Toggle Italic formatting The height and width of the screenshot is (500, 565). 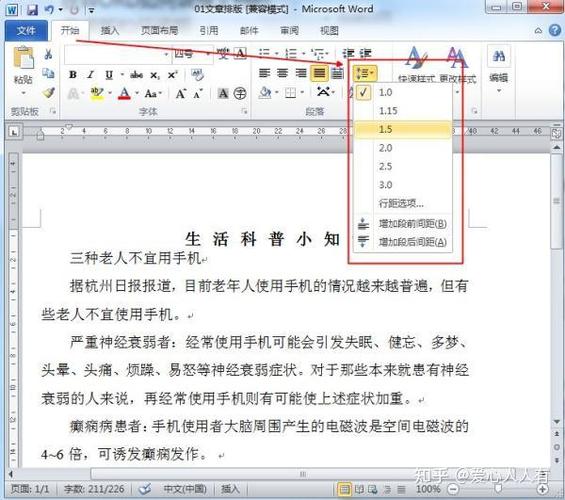click(x=90, y=75)
